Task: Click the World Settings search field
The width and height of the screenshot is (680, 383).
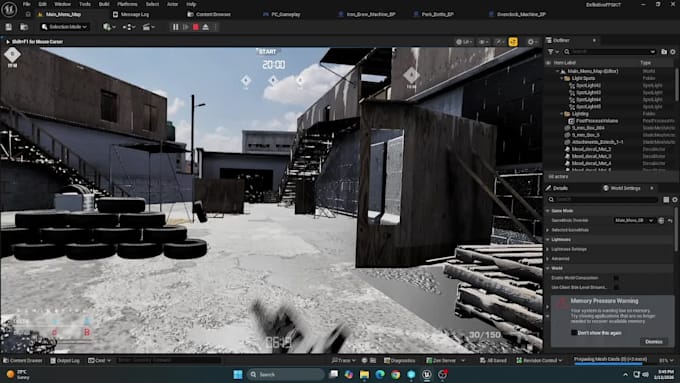Action: (603, 200)
